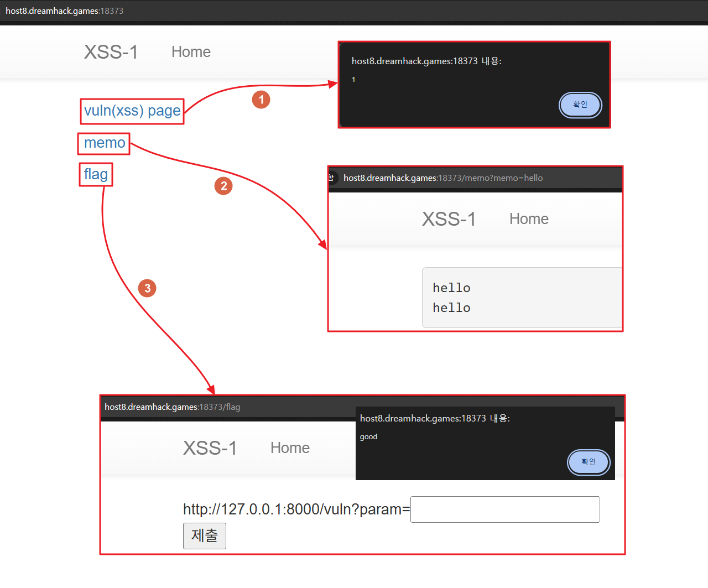Click the top address bar ending in 18373
This screenshot has height=588, width=708.
[x=64, y=11]
